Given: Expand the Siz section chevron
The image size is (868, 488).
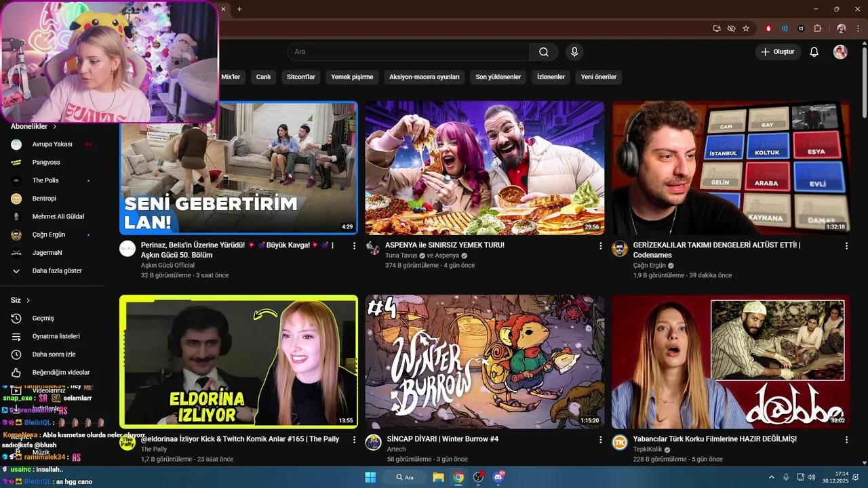Looking at the screenshot, I should 28,300.
